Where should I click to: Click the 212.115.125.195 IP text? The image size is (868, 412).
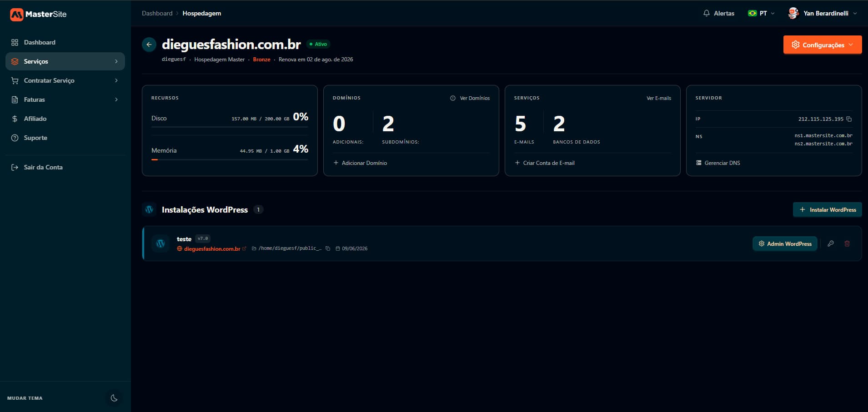pos(821,119)
